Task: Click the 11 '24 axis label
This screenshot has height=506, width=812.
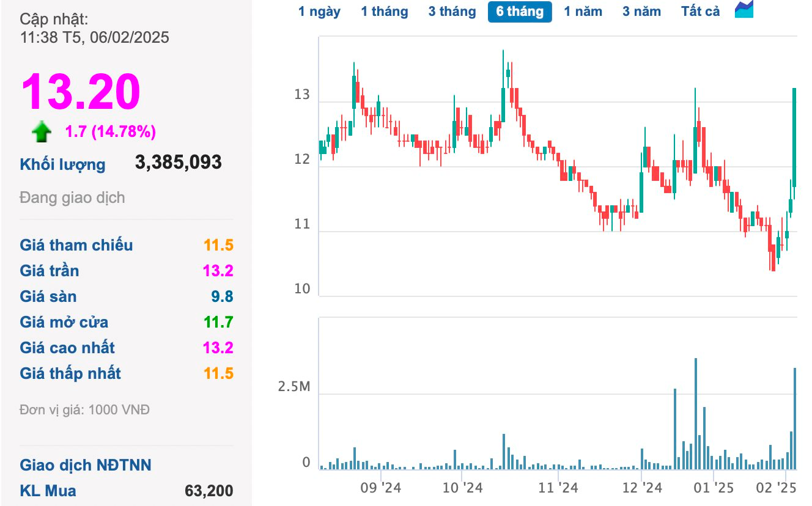Action: point(558,488)
